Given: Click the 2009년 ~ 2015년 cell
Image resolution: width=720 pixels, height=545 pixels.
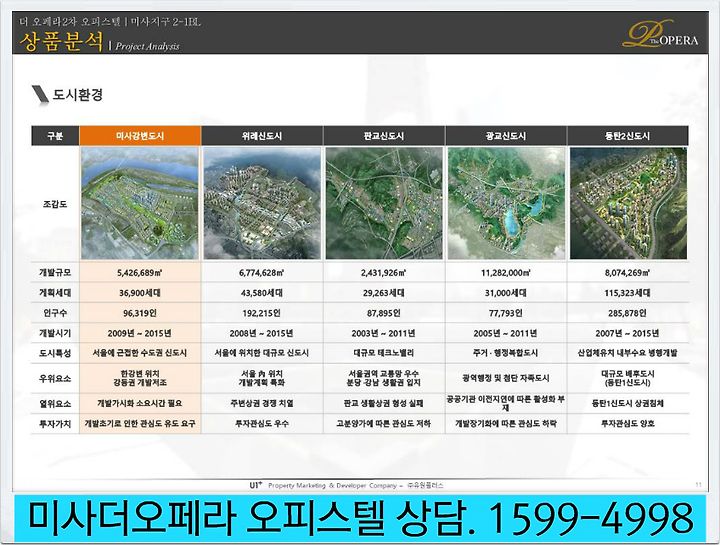Looking at the screenshot, I should point(140,333).
